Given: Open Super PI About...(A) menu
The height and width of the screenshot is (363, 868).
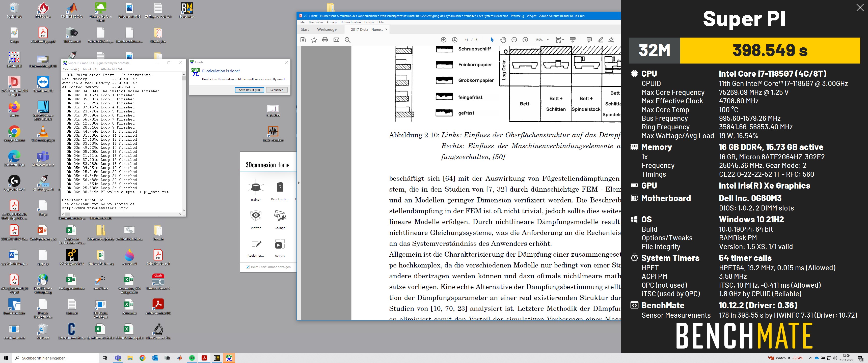Looking at the screenshot, I should [90, 69].
